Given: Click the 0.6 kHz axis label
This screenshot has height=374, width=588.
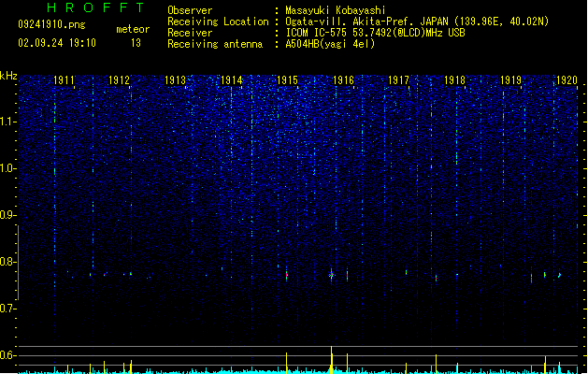Looking at the screenshot, I should click(7, 355).
